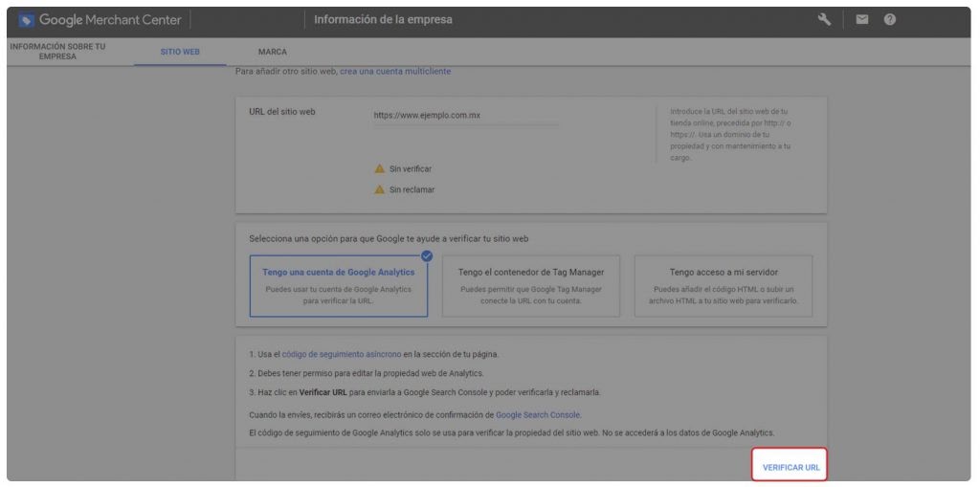Switch to the Marca tab
Screen dimensions: 980x487
[273, 52]
